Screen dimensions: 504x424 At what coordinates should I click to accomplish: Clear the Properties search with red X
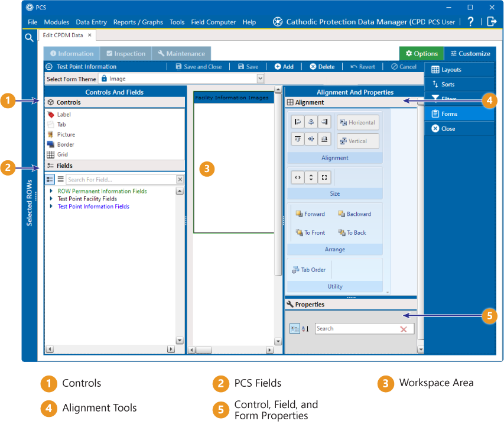pos(404,329)
